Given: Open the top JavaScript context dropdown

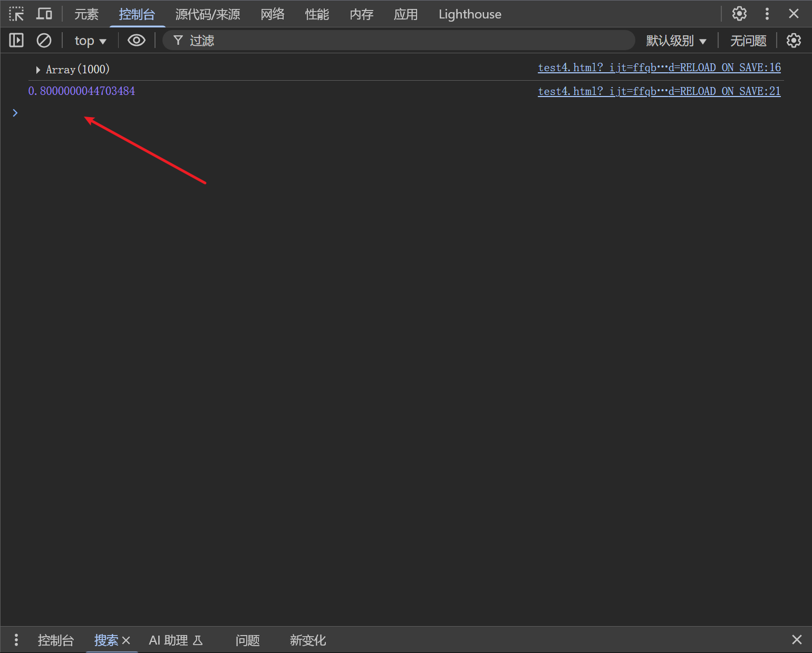Looking at the screenshot, I should pos(90,41).
